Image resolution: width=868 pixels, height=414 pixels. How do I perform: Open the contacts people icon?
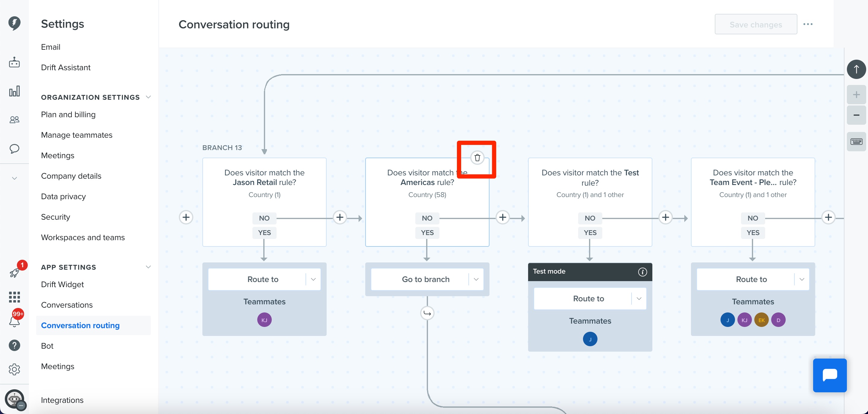14,120
